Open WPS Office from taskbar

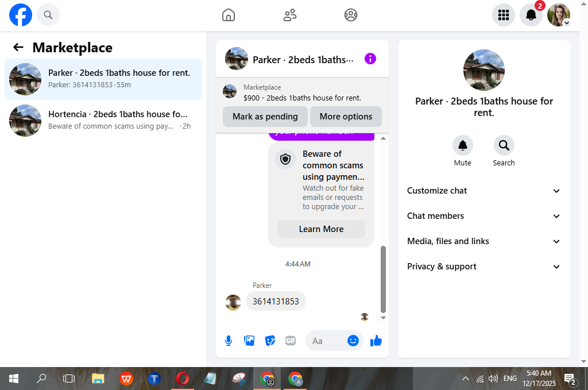[x=126, y=379]
